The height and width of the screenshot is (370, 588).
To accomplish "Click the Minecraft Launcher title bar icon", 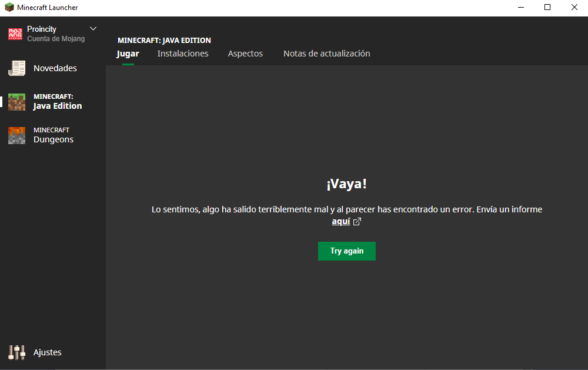I will point(9,7).
